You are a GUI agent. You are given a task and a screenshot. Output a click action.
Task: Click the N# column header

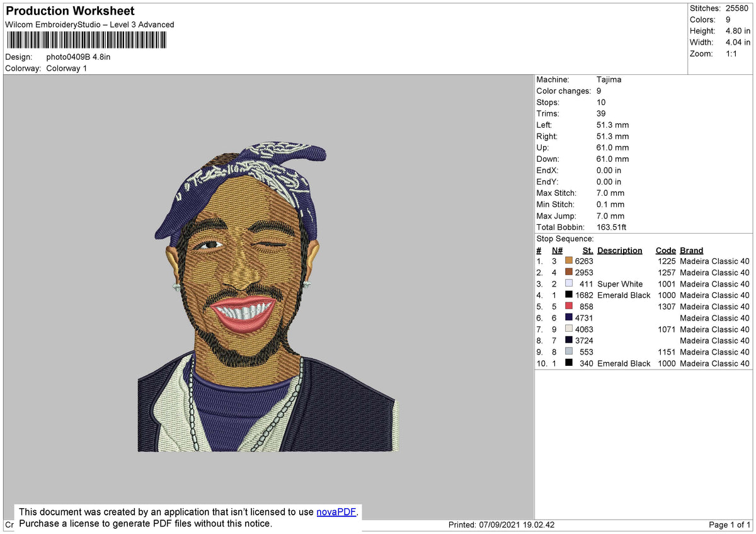(x=556, y=250)
